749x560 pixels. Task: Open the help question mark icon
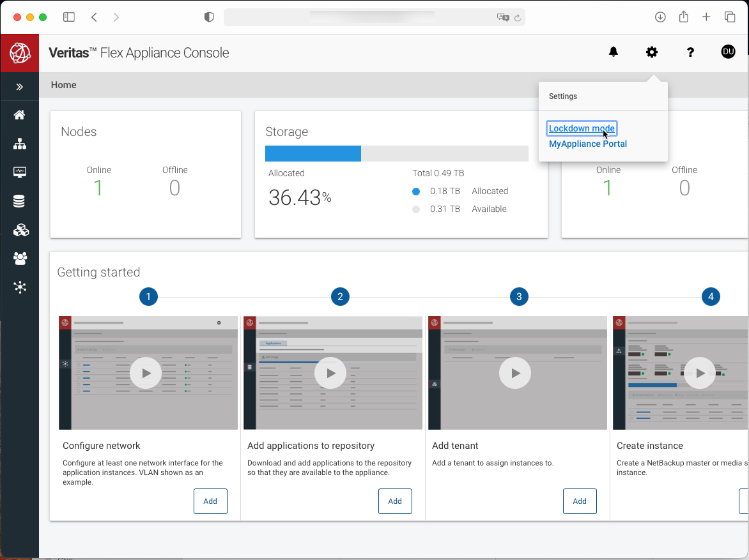tap(690, 52)
